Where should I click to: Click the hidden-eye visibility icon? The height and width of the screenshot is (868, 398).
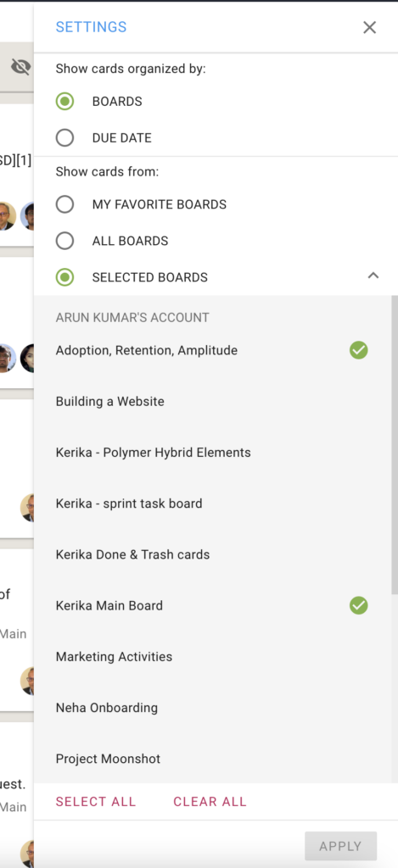[x=21, y=67]
